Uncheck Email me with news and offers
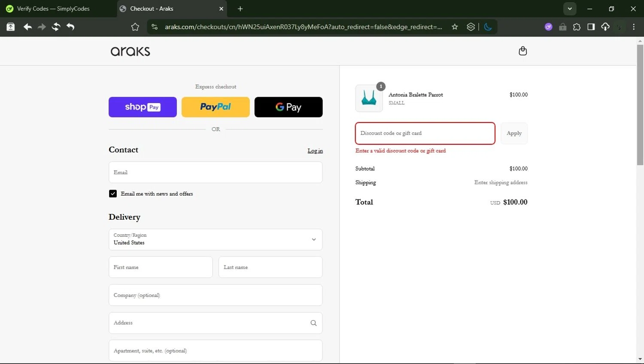The image size is (644, 364). tap(113, 194)
